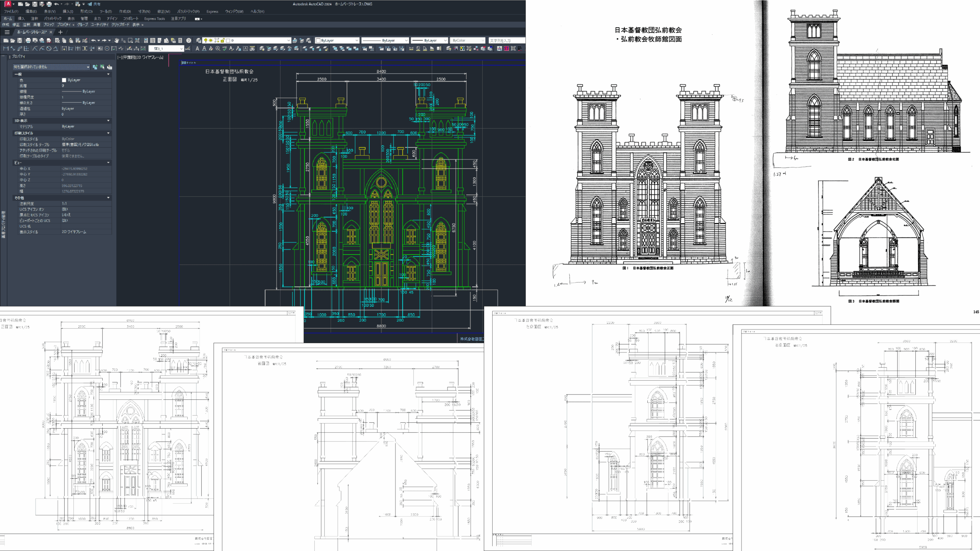Viewport: 980px width, 551px height.
Task: Click the plus button to open new drawing tab
Action: pos(60,32)
